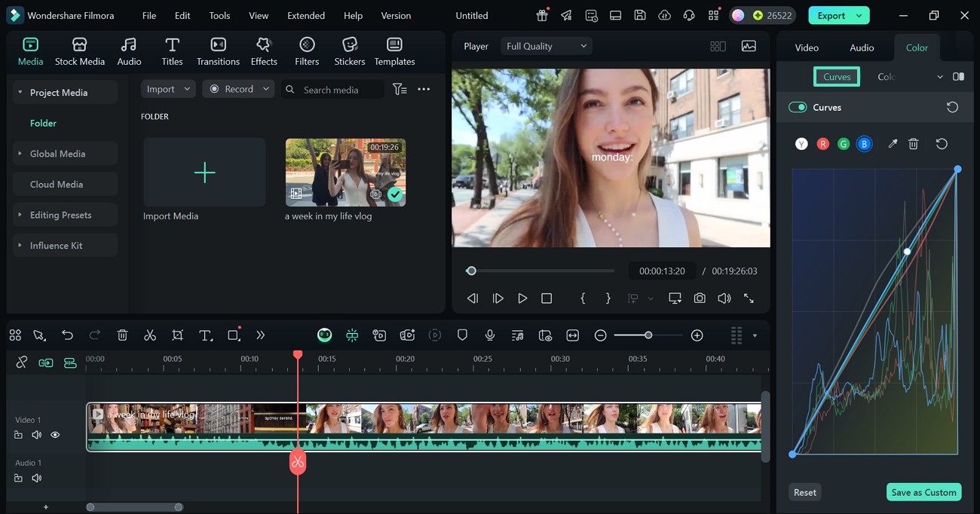Viewport: 980px width, 514px height.
Task: Toggle the Curves enable switch off
Action: click(x=798, y=107)
